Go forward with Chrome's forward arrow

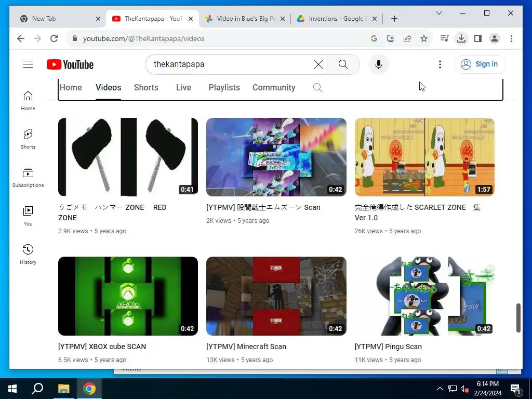click(x=37, y=38)
